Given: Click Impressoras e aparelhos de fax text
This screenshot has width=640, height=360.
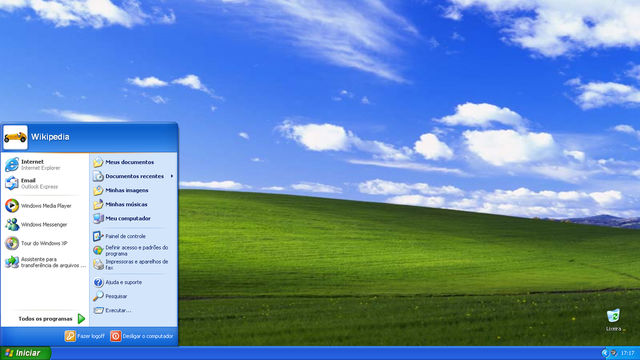Looking at the screenshot, I should coord(137,264).
